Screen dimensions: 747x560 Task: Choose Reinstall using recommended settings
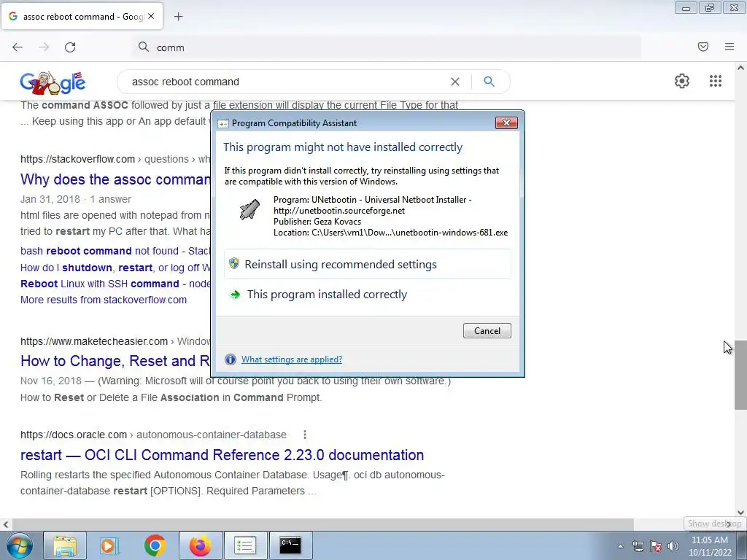pos(368,264)
